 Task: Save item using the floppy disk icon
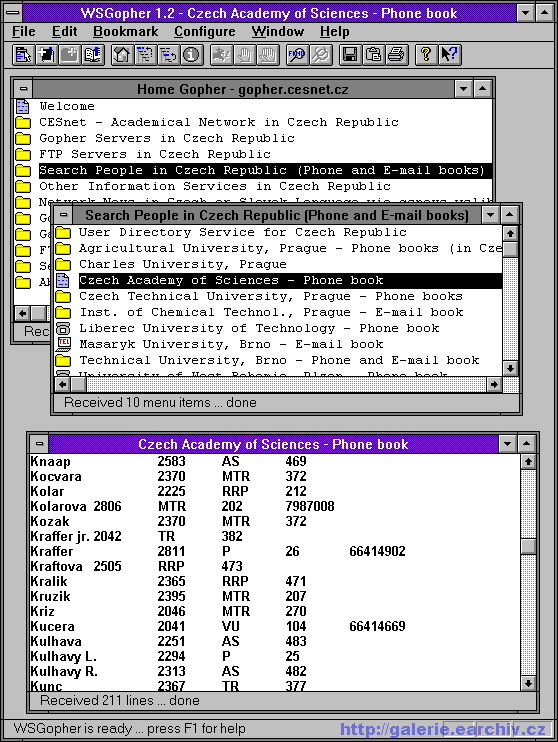[351, 54]
